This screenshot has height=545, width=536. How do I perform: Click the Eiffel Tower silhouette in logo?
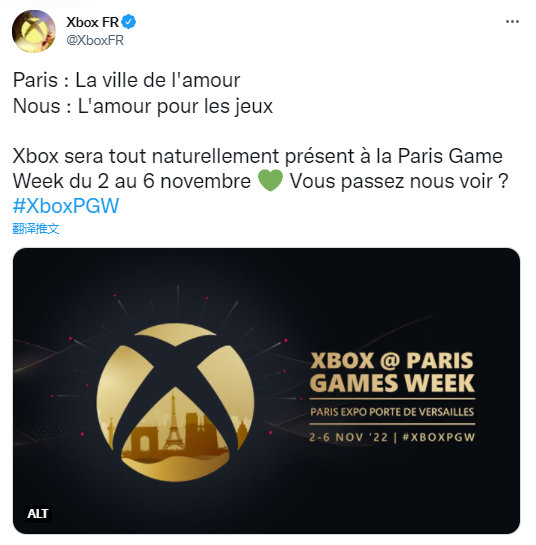173,421
